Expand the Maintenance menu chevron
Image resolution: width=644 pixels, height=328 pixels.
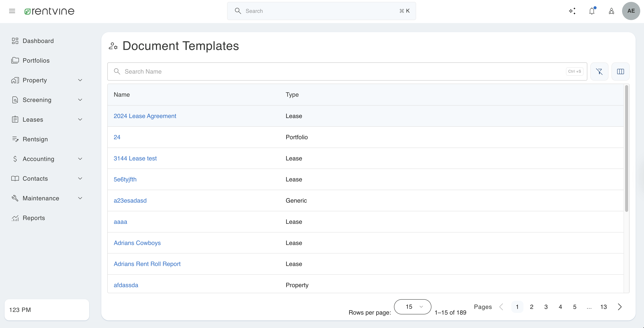coord(80,198)
